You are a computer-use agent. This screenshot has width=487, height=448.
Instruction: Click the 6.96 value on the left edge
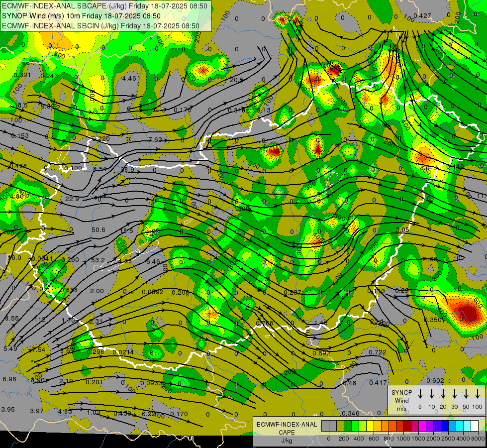[9, 379]
